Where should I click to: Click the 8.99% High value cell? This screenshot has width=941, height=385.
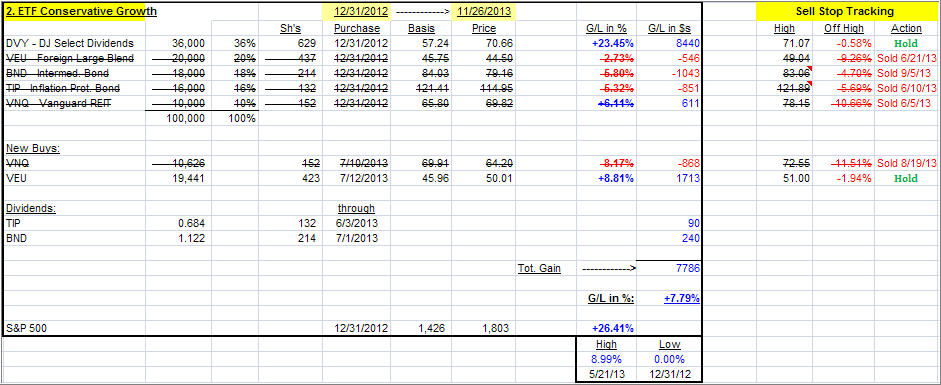pyautogui.click(x=606, y=359)
